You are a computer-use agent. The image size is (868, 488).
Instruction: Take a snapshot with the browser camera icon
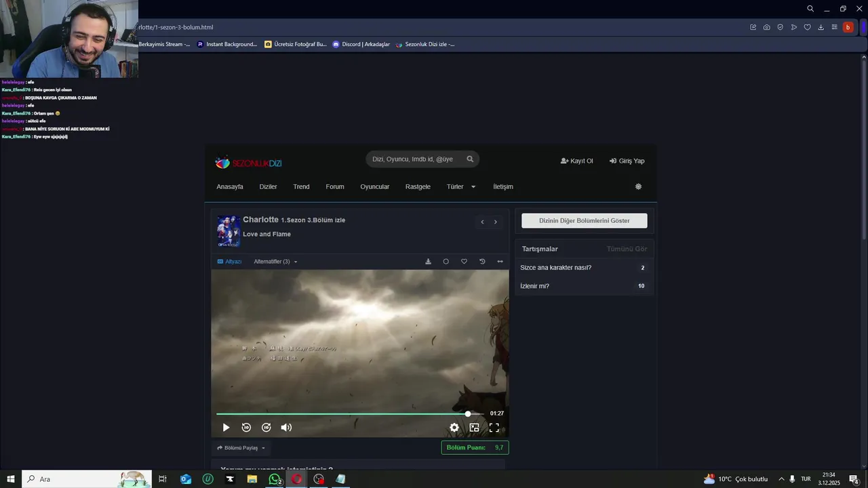point(767,27)
